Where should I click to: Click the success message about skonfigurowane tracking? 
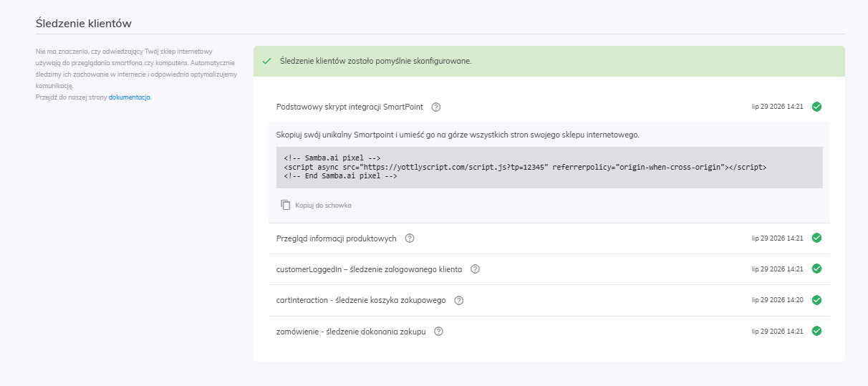[375, 61]
